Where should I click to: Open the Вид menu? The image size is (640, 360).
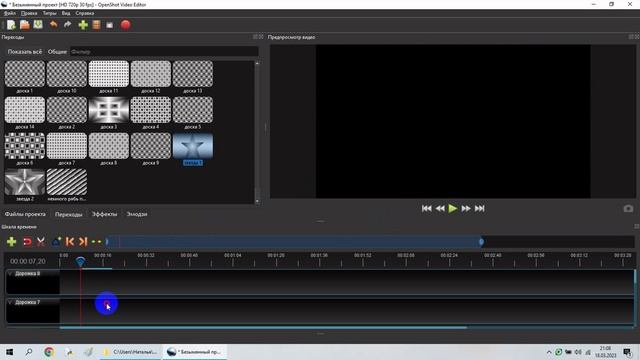pos(66,13)
